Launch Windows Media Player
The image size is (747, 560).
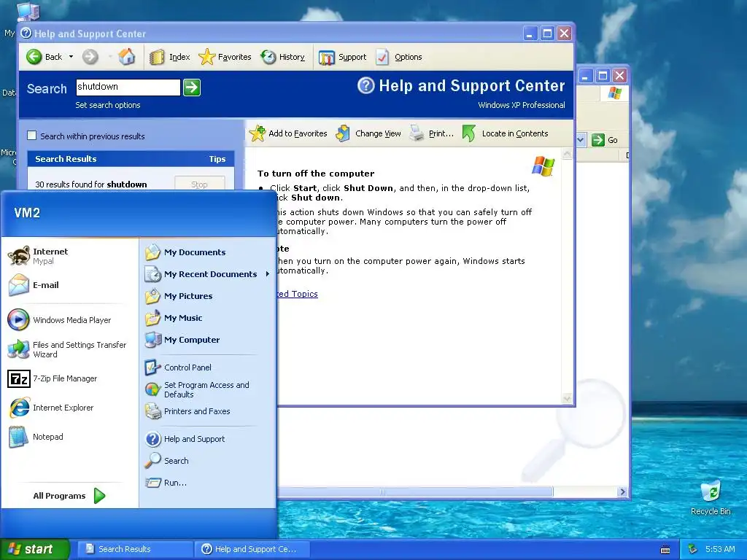pyautogui.click(x=69, y=320)
